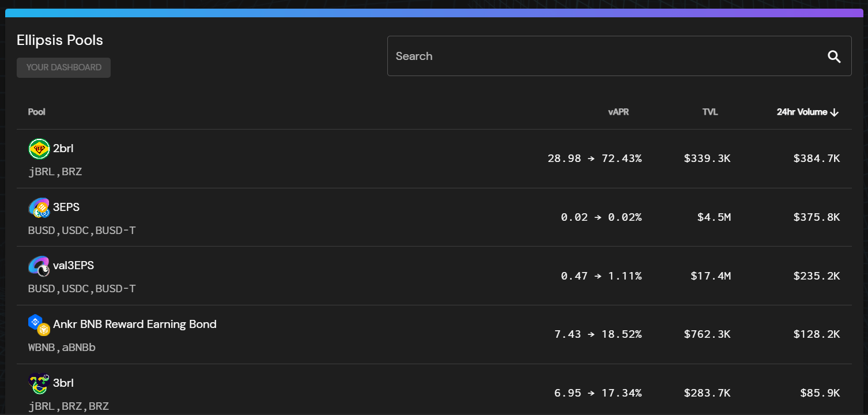
Task: Sort by the vAPR column header
Action: point(618,112)
